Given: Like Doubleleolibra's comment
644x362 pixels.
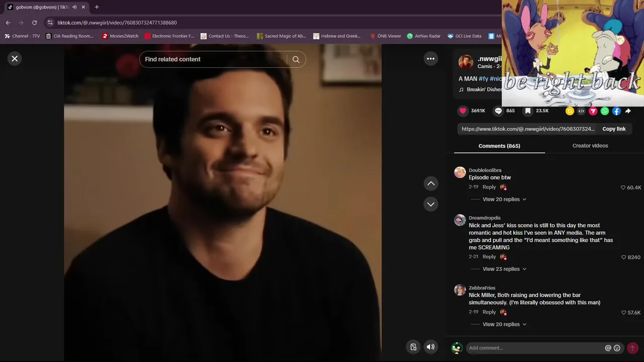Looking at the screenshot, I should pos(623,188).
